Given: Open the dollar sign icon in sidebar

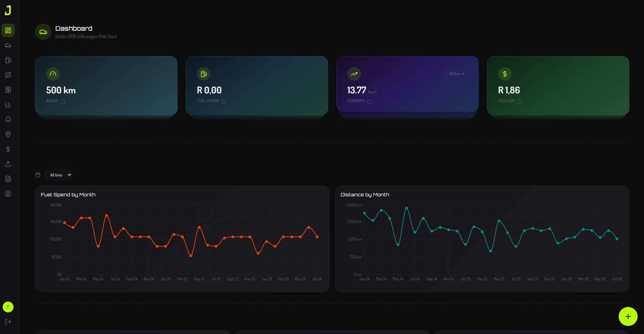Looking at the screenshot, I should click(x=8, y=149).
